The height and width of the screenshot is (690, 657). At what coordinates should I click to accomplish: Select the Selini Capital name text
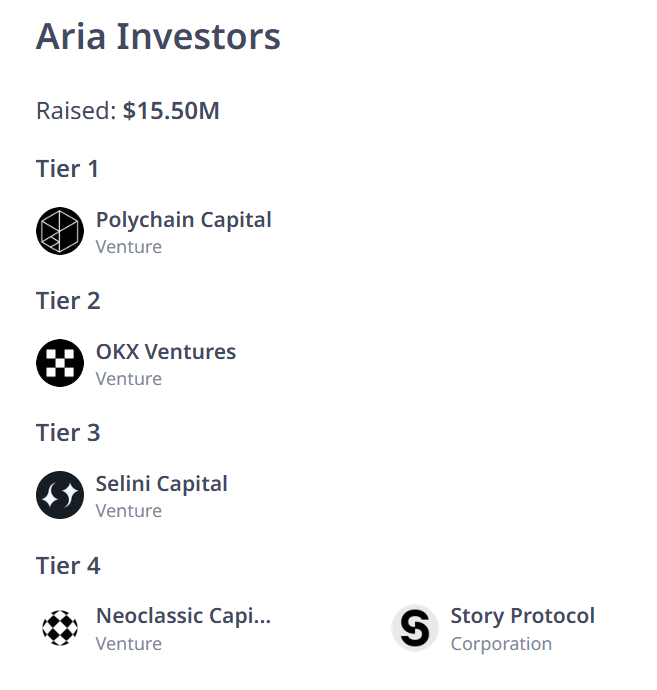point(161,483)
